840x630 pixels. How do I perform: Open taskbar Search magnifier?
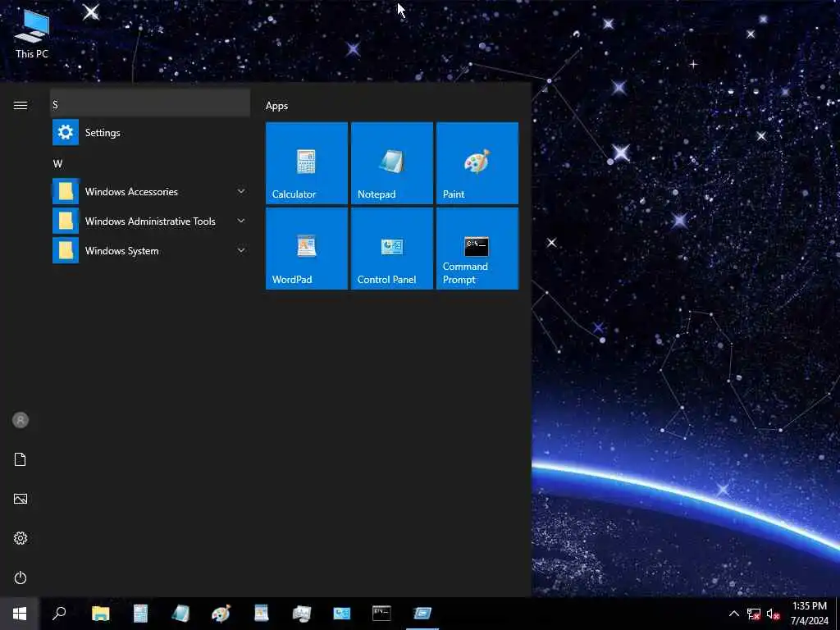point(59,614)
